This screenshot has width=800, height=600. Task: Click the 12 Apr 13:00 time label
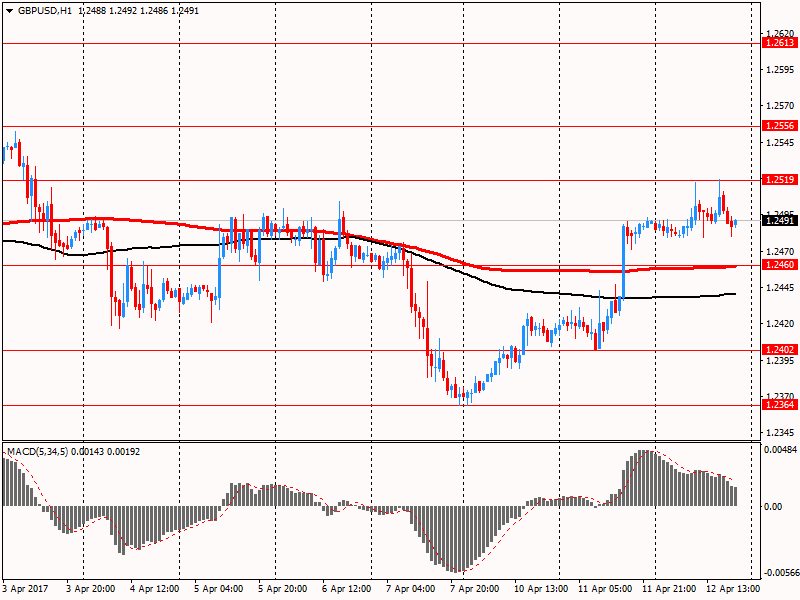click(733, 589)
